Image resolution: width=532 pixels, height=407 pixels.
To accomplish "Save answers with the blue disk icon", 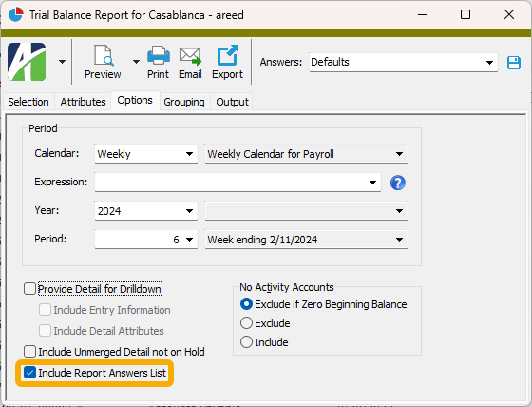I will point(514,63).
